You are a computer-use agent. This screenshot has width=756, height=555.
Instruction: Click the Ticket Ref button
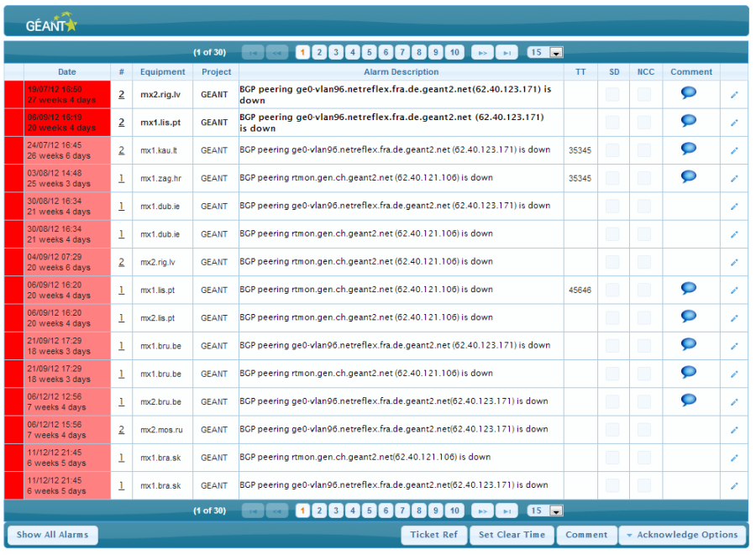click(434, 535)
